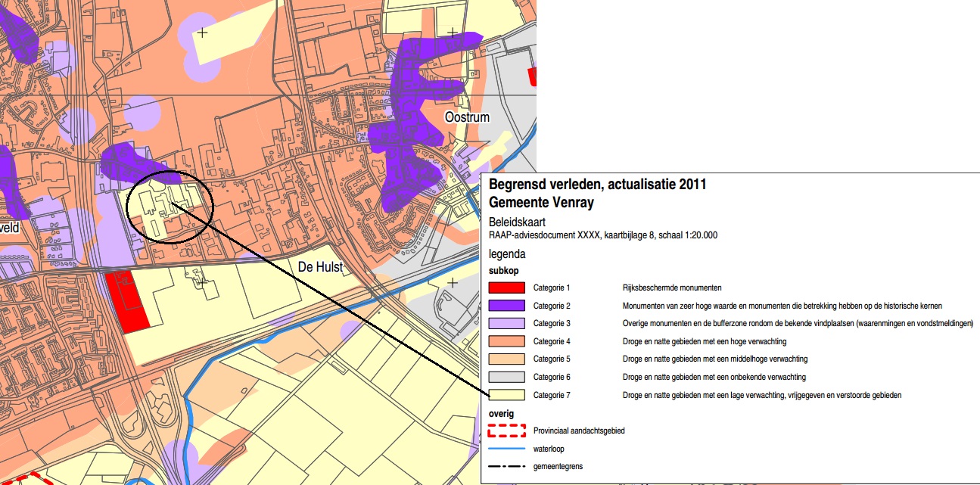980x485 pixels.
Task: Click the 'hoge verwachting' description line
Action: click(x=705, y=341)
